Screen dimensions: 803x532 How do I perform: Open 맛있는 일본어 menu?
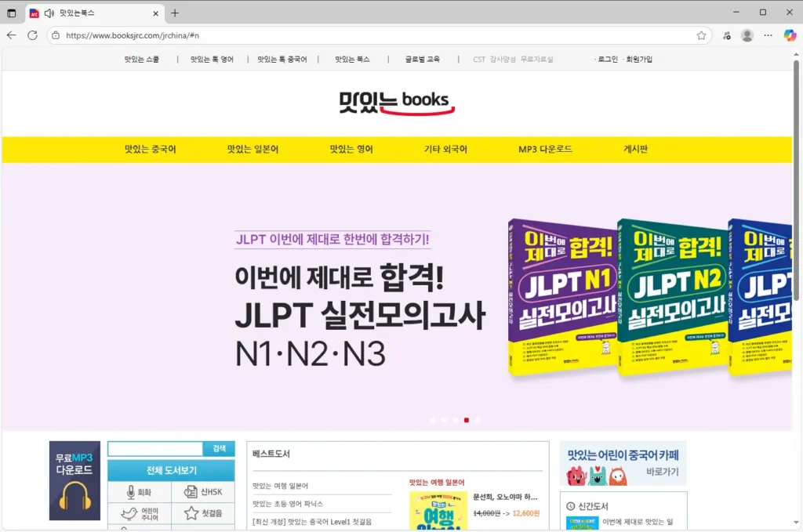[x=253, y=150]
